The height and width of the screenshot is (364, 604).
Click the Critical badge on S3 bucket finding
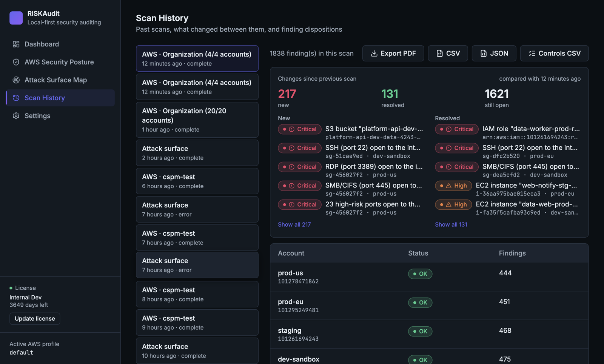(x=300, y=129)
